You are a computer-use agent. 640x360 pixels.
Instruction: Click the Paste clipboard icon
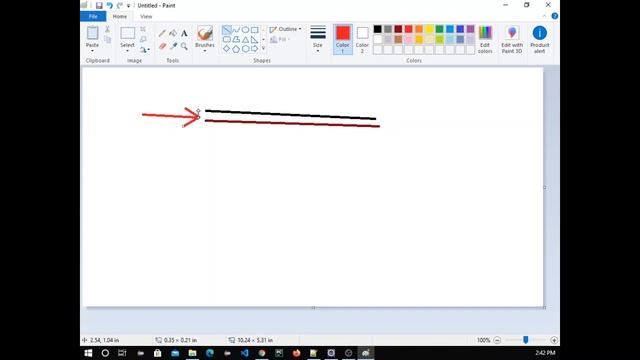93,33
